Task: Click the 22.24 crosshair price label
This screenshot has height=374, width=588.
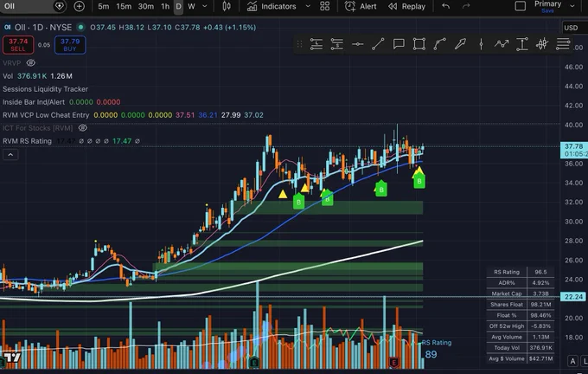Action: coord(573,297)
